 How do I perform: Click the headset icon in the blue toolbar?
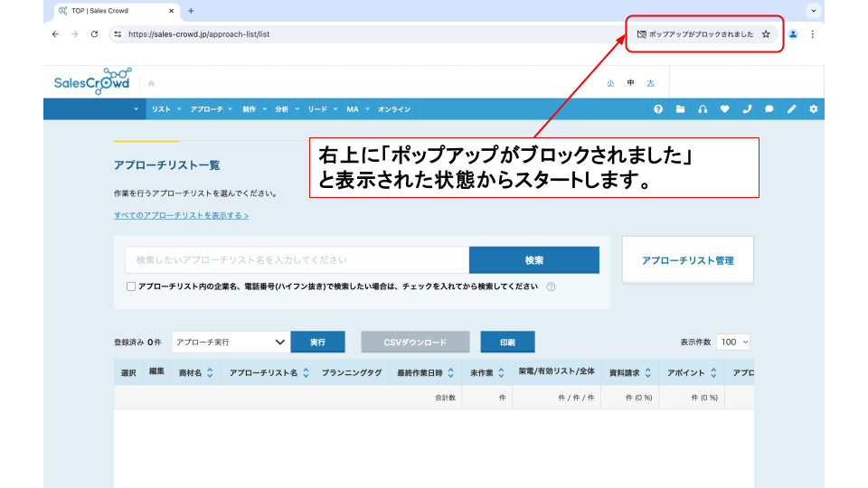703,109
